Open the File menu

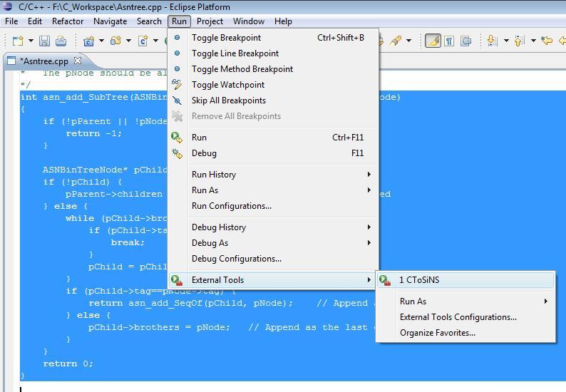click(x=11, y=21)
